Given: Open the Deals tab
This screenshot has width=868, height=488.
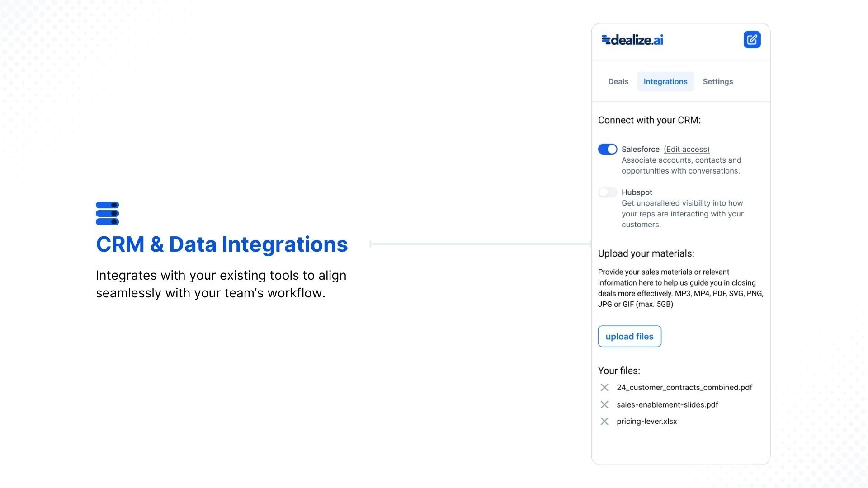Looking at the screenshot, I should (x=618, y=82).
